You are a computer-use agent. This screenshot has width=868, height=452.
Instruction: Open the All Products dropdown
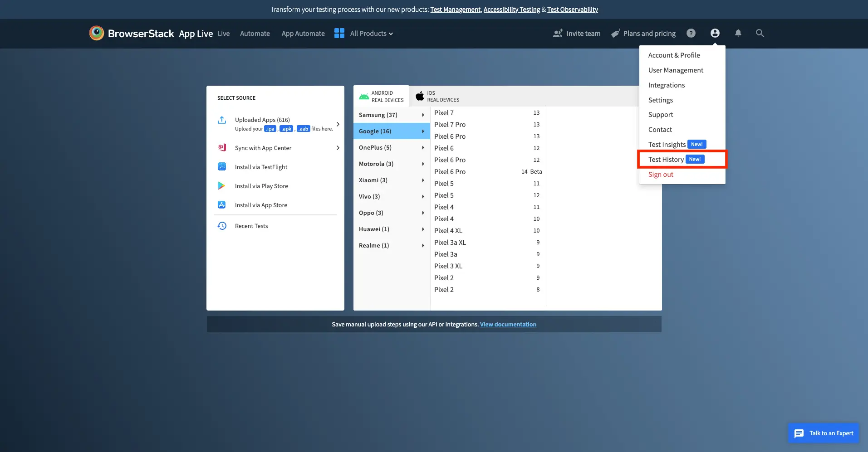(364, 34)
